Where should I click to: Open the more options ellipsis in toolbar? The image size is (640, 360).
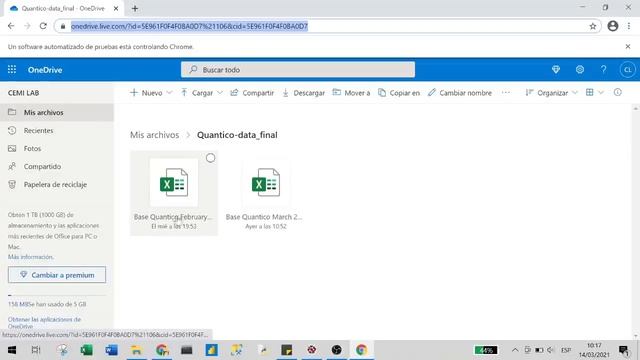point(506,93)
